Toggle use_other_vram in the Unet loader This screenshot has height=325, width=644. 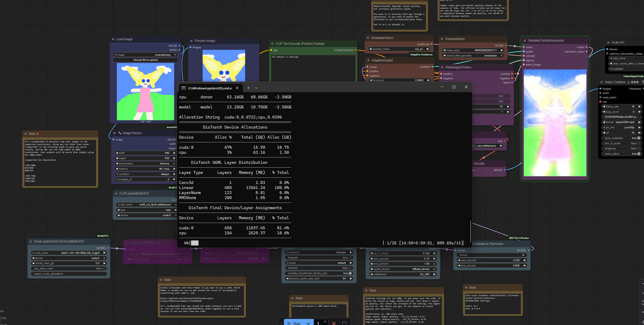tap(69, 269)
